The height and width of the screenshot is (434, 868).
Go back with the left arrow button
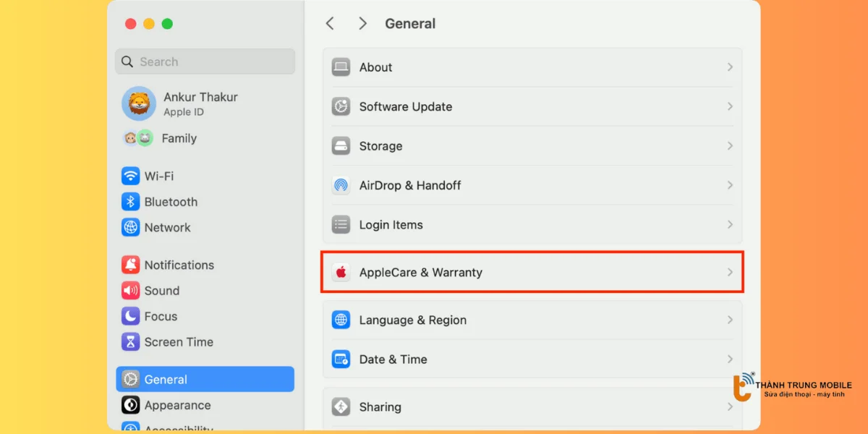pos(330,24)
